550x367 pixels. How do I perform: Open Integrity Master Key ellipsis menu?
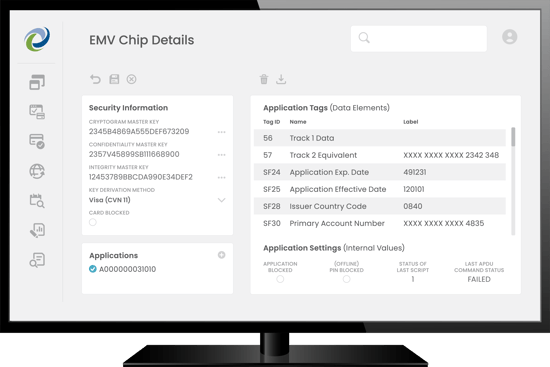tap(221, 178)
